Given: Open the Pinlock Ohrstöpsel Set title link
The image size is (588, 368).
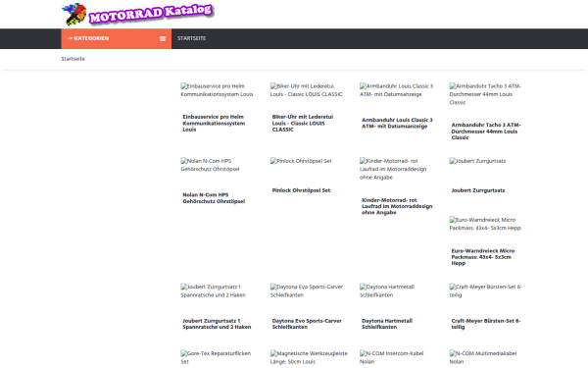Looking at the screenshot, I should (301, 190).
